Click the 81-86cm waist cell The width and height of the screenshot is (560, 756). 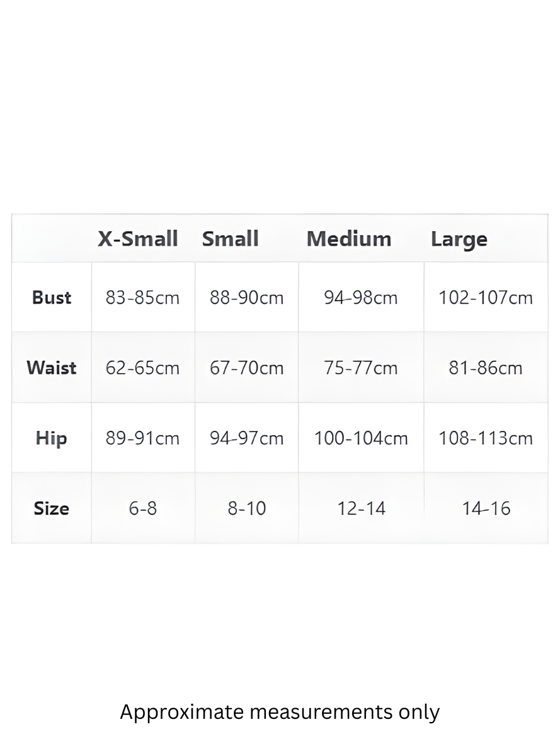pos(486,367)
